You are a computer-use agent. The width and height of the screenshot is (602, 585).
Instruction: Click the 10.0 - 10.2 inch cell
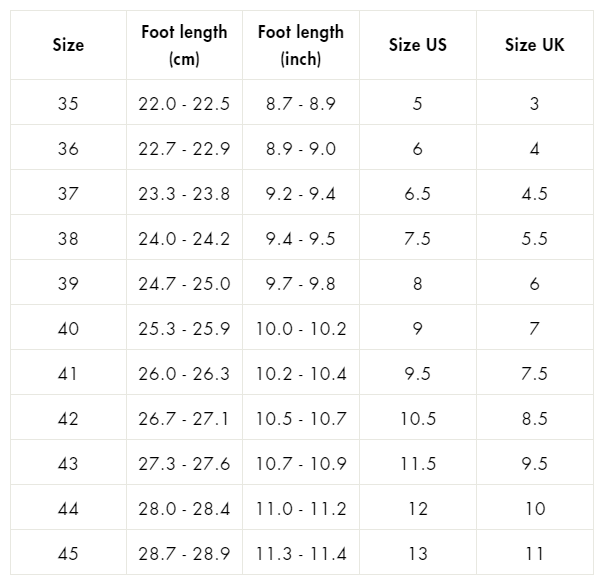coord(300,329)
